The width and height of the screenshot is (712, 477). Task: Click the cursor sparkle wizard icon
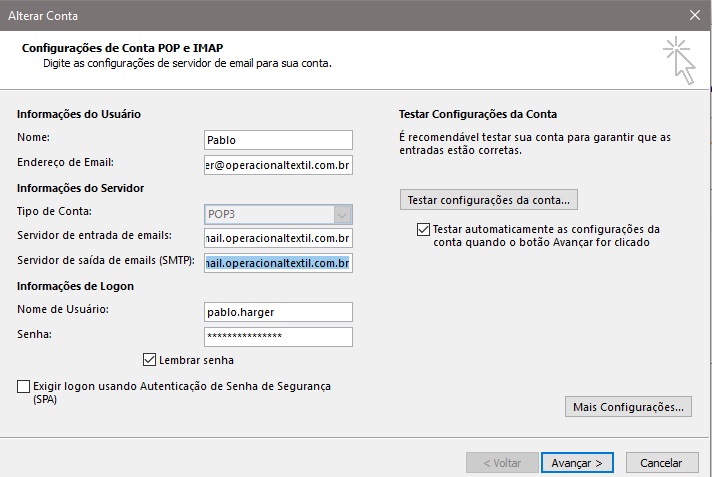[679, 60]
